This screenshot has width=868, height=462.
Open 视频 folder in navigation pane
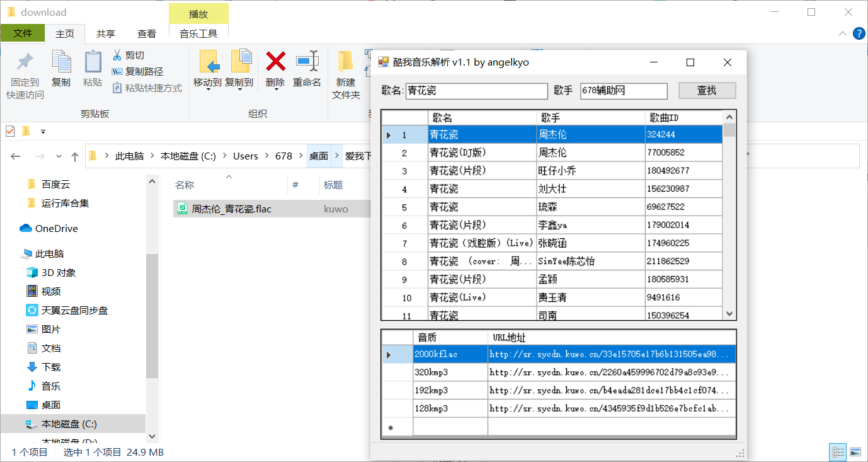coord(43,291)
